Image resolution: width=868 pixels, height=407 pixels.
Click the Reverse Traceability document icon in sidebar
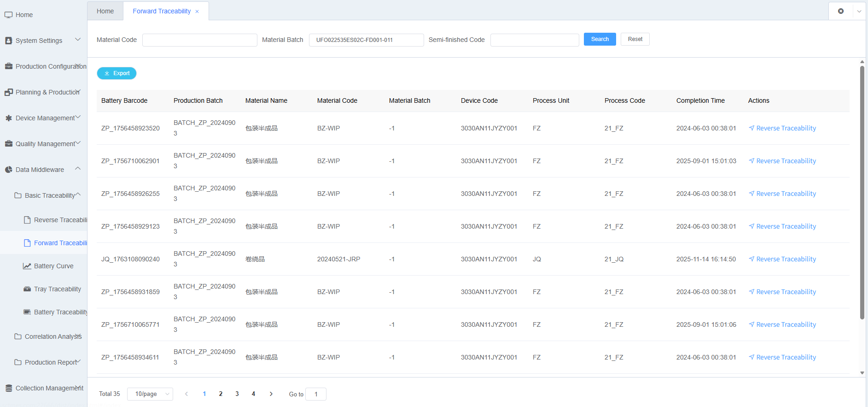pyautogui.click(x=27, y=220)
